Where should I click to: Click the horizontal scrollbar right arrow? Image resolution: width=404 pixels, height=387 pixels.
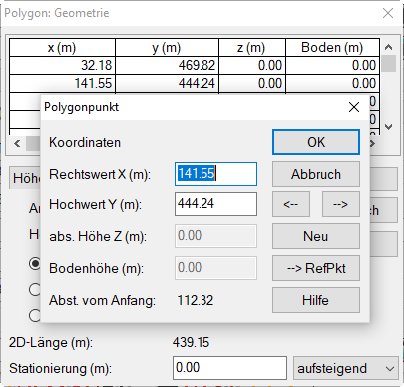(373, 144)
